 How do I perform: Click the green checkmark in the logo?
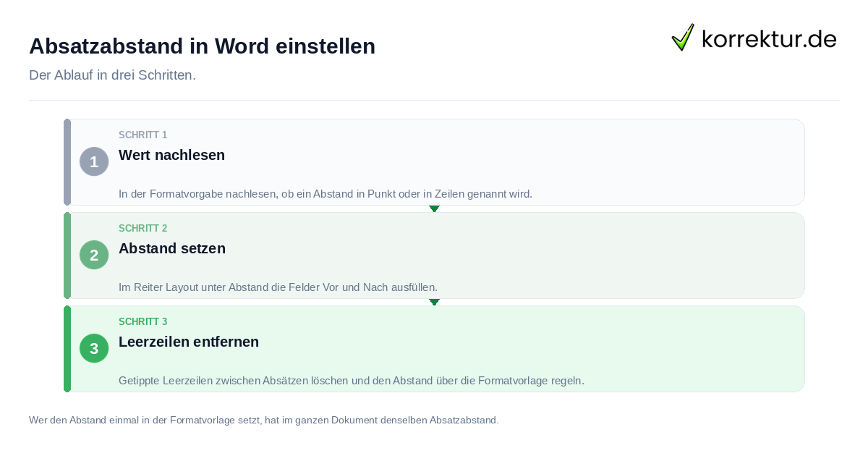pos(683,37)
